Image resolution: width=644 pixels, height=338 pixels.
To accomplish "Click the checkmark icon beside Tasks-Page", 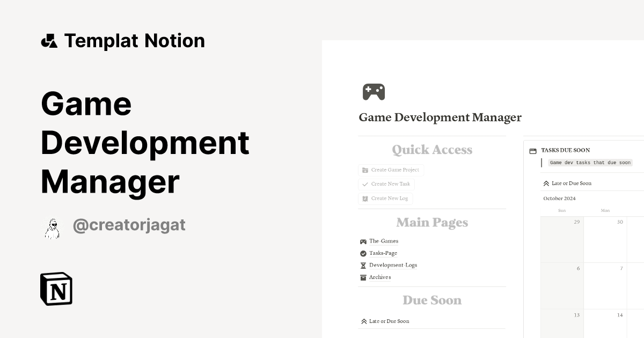I will 363,253.
